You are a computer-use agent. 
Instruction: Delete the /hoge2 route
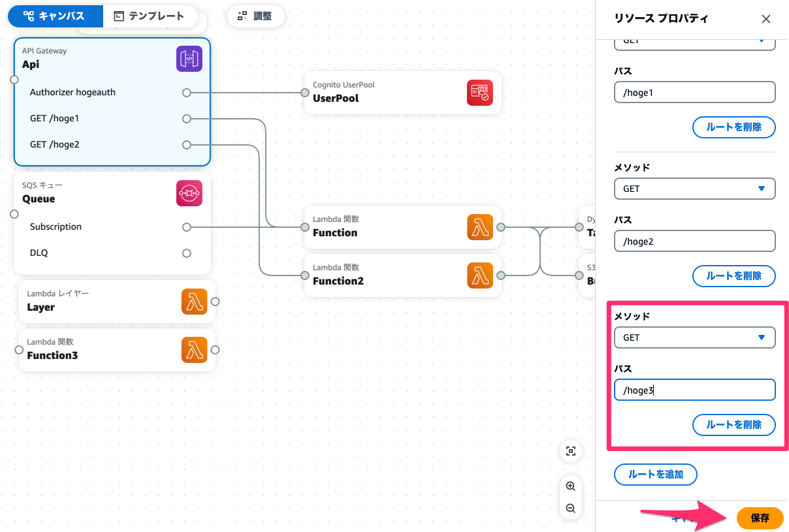coord(734,276)
